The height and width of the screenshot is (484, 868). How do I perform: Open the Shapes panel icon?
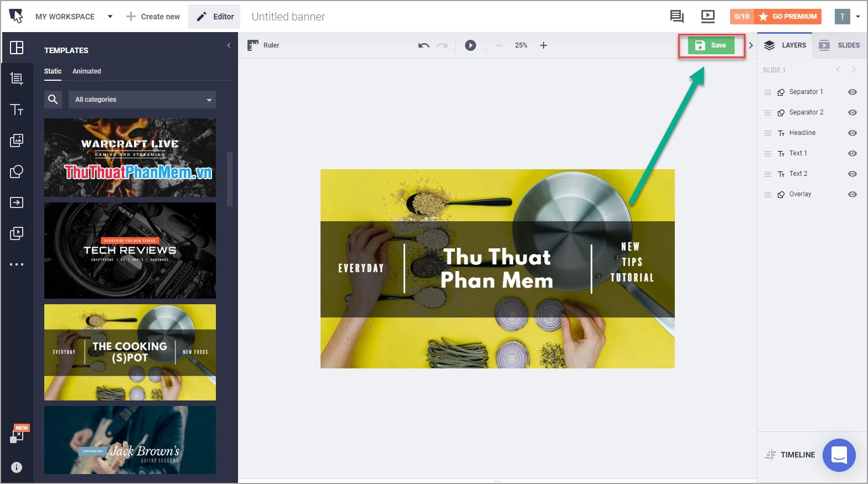(x=17, y=171)
